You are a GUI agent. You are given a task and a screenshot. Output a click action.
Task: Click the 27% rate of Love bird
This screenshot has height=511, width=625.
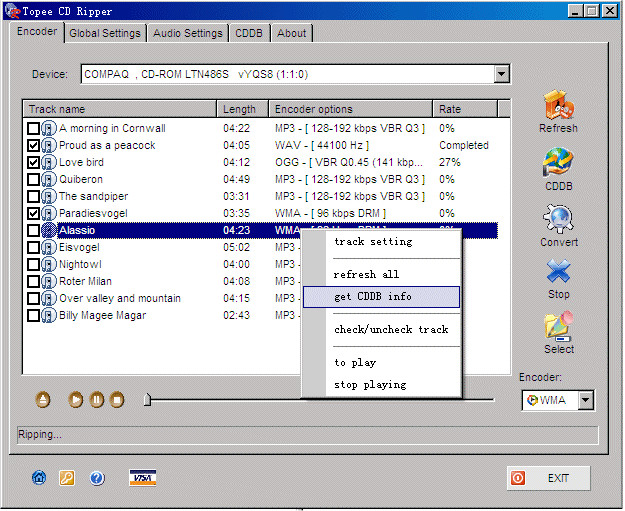point(450,163)
